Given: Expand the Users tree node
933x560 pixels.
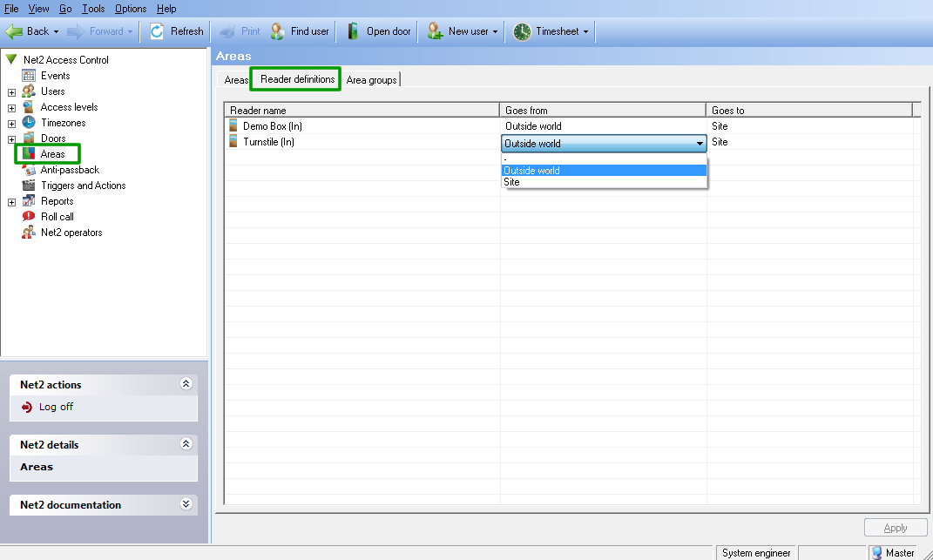Looking at the screenshot, I should pyautogui.click(x=11, y=91).
